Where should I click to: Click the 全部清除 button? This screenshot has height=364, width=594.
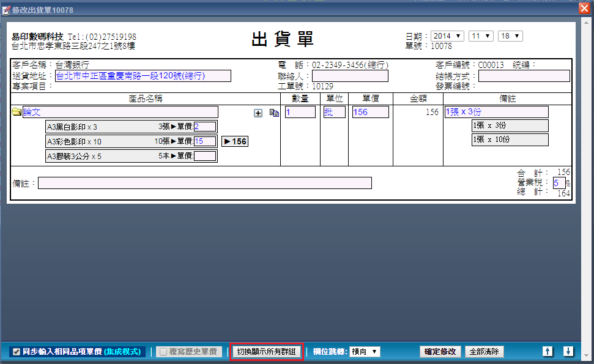(484, 352)
